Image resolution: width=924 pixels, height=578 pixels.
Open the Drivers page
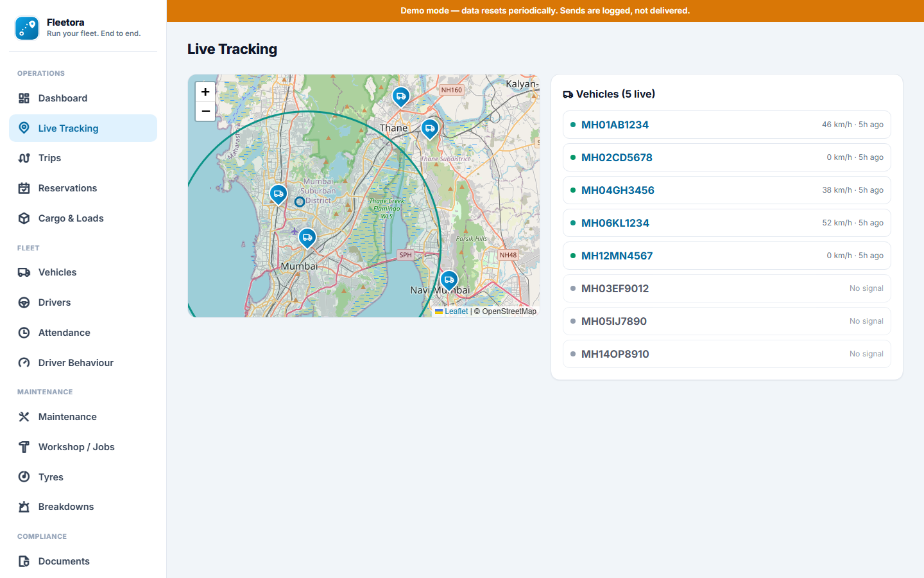[83, 302]
